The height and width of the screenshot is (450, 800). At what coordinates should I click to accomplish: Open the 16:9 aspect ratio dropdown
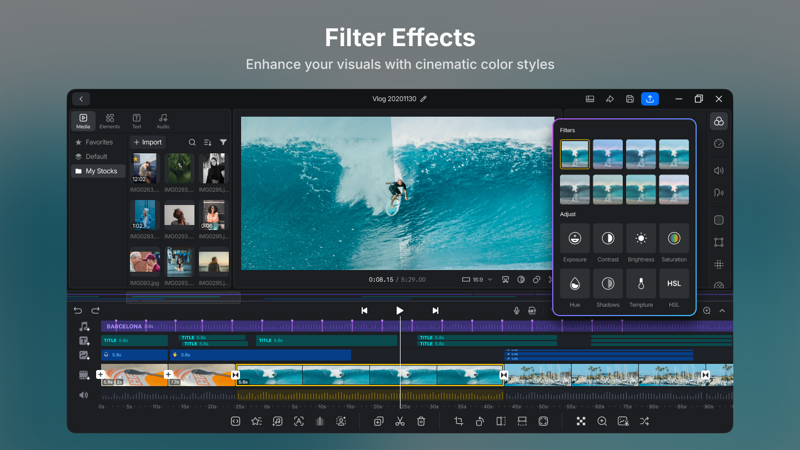[x=477, y=280]
